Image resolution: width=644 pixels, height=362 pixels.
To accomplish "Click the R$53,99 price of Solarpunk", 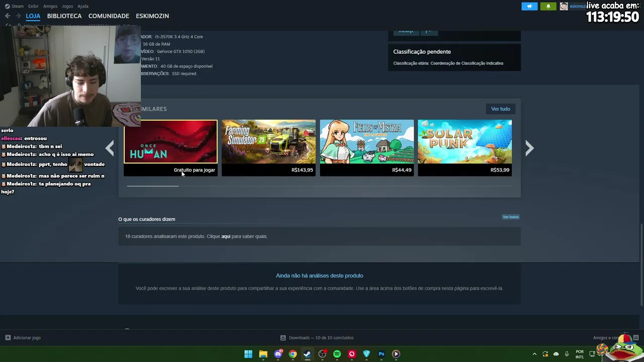I will pos(500,170).
